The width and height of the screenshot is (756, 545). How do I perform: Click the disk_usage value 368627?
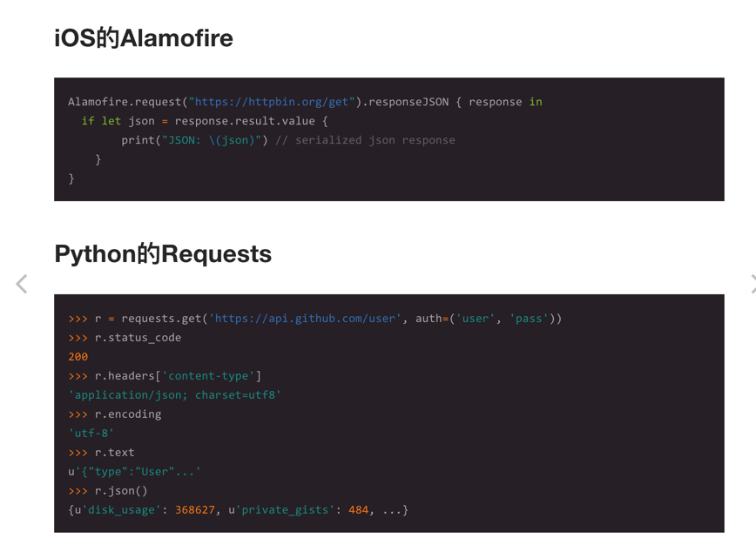tap(195, 510)
